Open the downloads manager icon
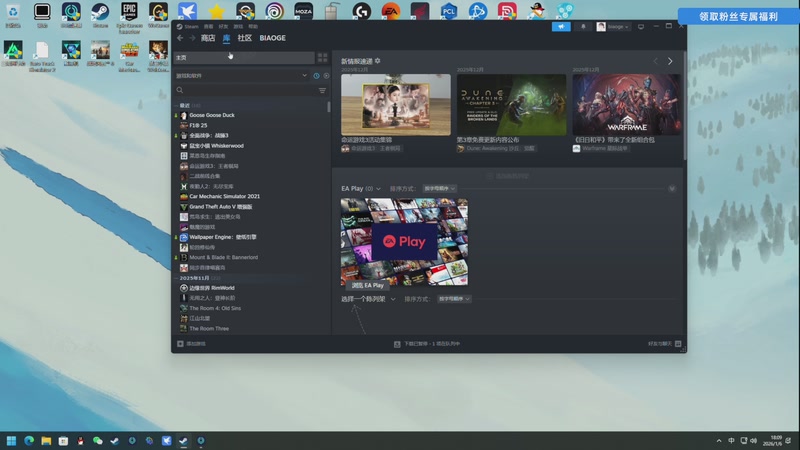This screenshot has width=800, height=450. pyautogui.click(x=397, y=344)
